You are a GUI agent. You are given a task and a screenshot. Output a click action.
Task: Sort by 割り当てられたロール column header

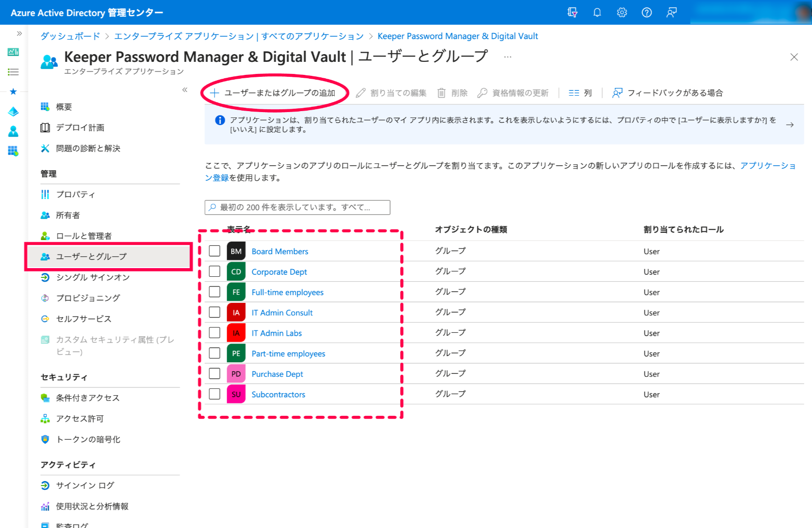684,229
